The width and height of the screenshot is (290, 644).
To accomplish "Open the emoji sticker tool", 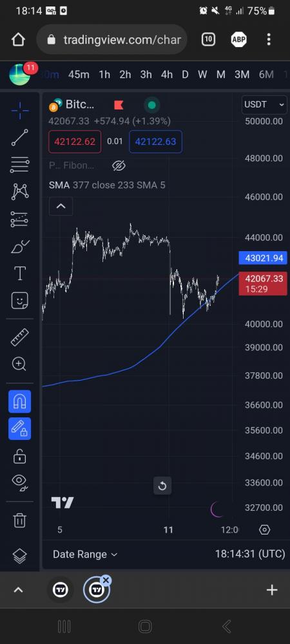I will [20, 301].
